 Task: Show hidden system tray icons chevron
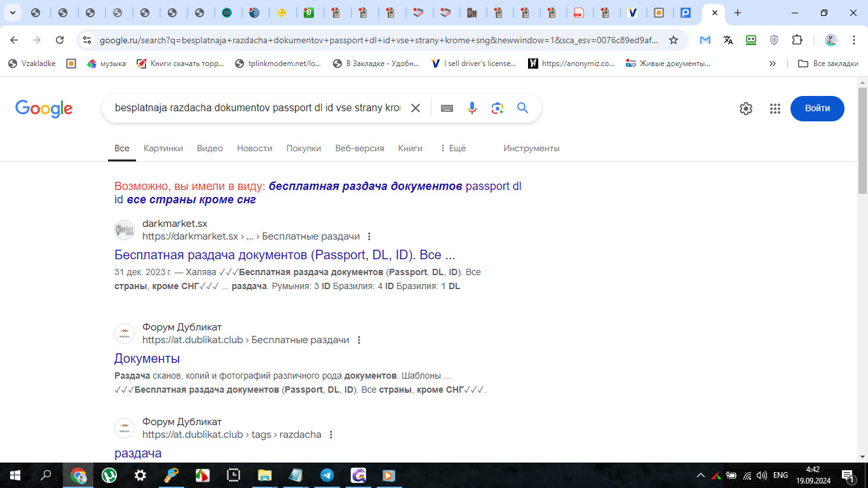(701, 475)
